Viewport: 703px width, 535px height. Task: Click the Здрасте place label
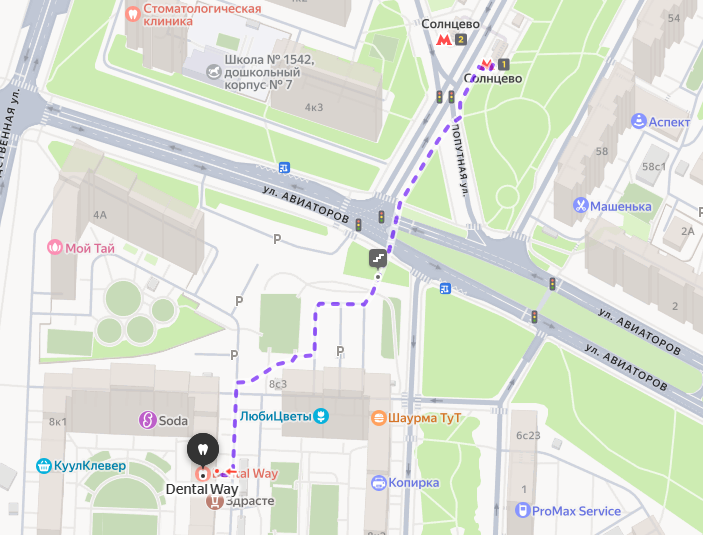coord(250,501)
